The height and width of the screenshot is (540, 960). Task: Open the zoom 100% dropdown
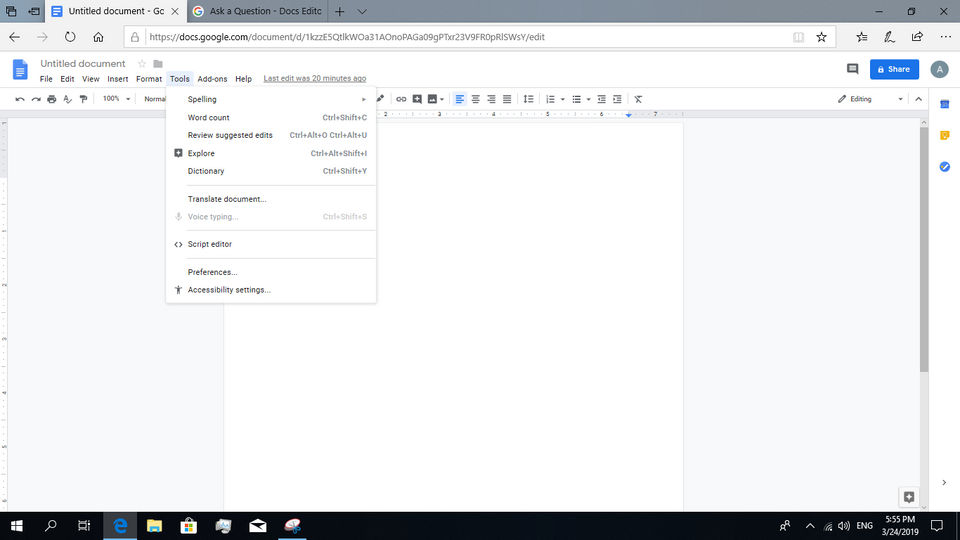coord(116,99)
